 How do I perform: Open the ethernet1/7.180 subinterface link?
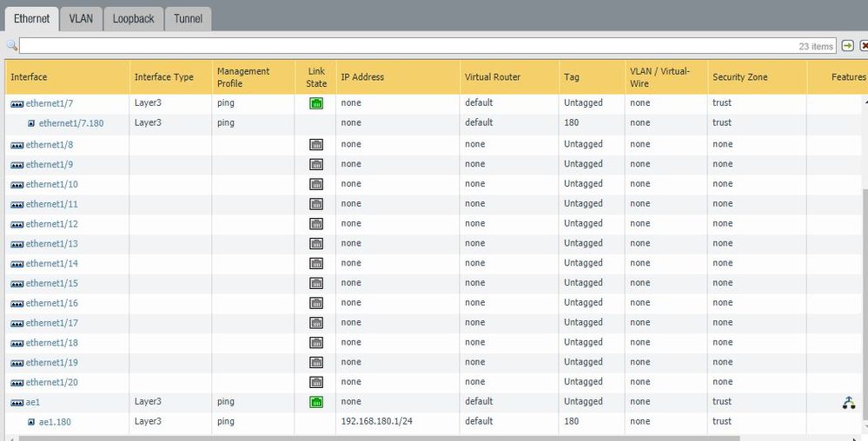click(71, 123)
